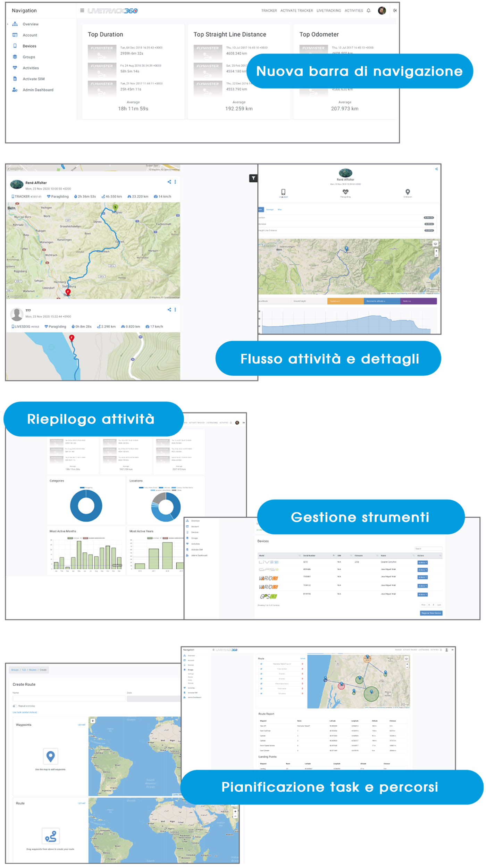The height and width of the screenshot is (868, 486).
Task: Share René Affolter's activity via the share icon
Action: [x=169, y=182]
